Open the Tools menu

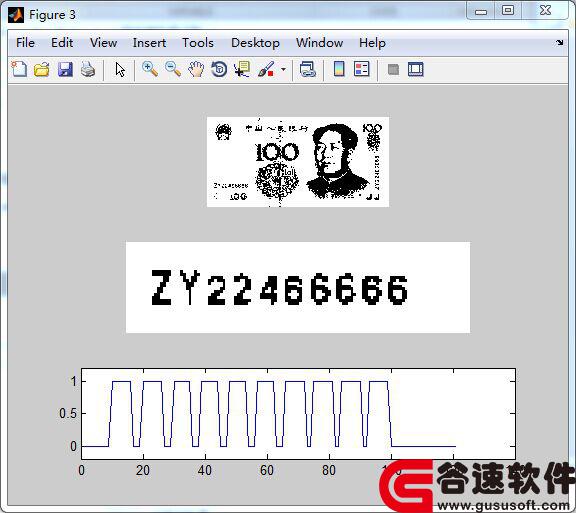tap(198, 43)
